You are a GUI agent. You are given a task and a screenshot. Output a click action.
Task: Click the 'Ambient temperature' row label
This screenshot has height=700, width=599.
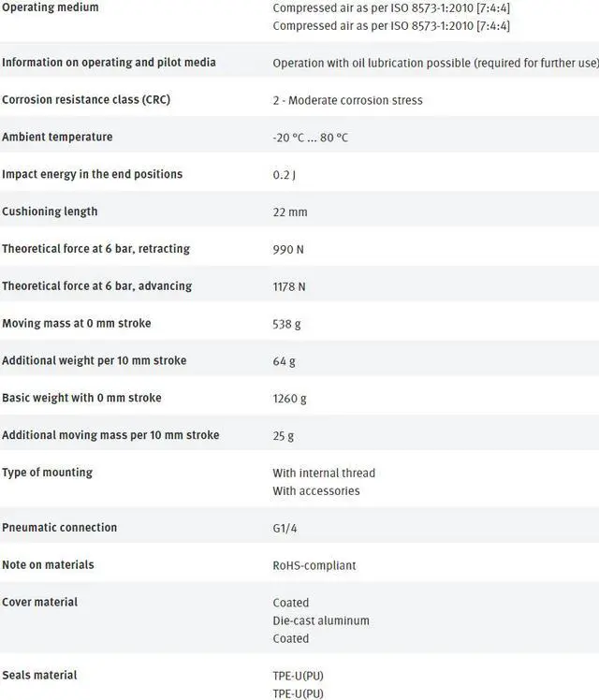click(57, 138)
